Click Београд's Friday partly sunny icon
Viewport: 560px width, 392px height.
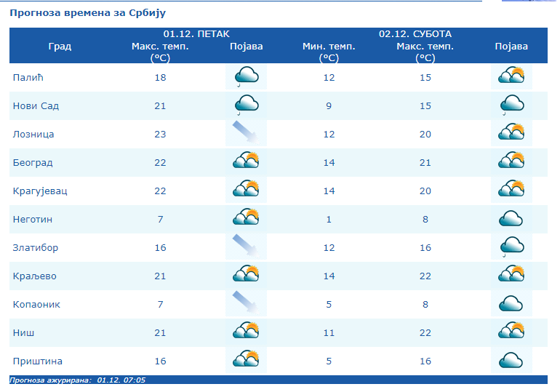(x=246, y=162)
